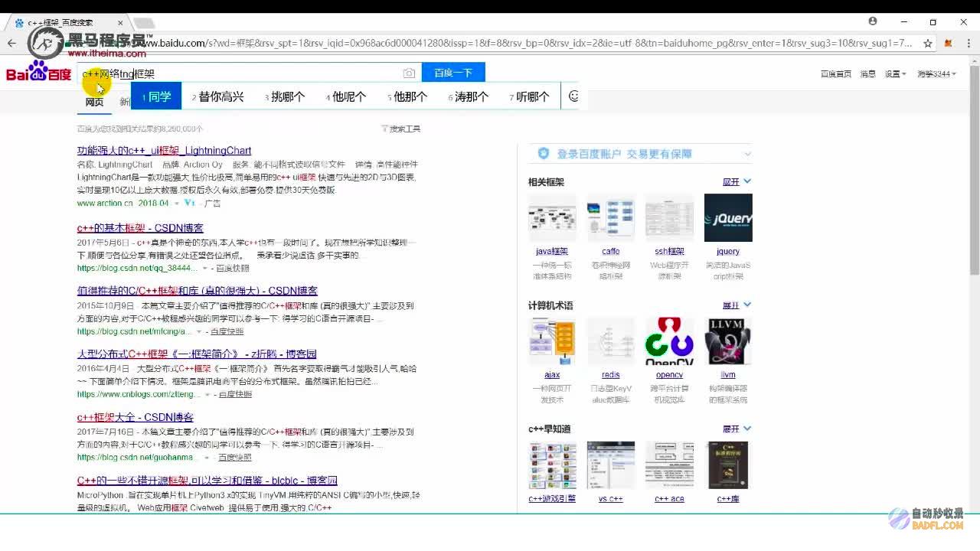Pick IME candidate 6 涛那个
This screenshot has height=551, width=980.
[x=469, y=96]
